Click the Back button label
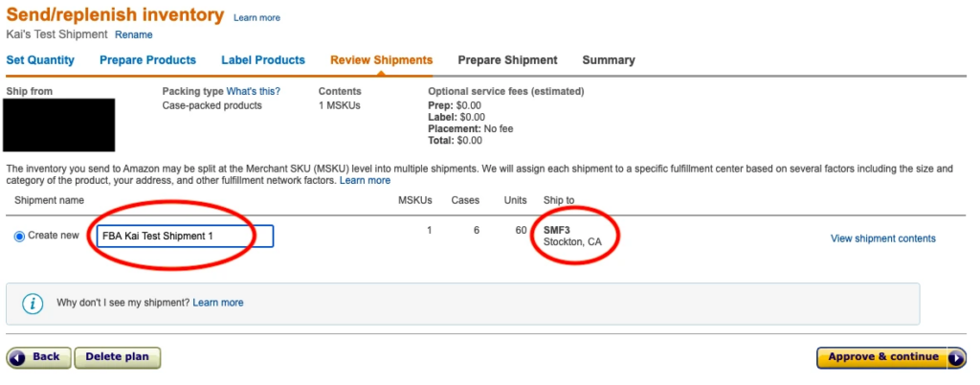 [x=46, y=357]
